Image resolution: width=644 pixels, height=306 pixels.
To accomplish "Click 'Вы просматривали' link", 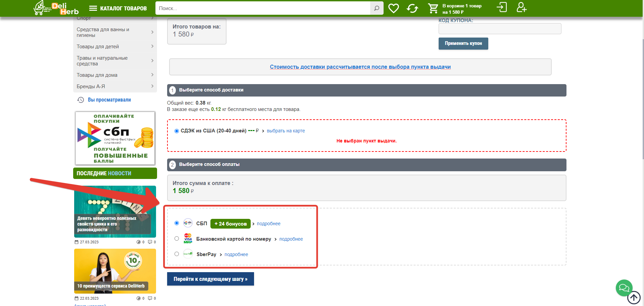I will (109, 100).
